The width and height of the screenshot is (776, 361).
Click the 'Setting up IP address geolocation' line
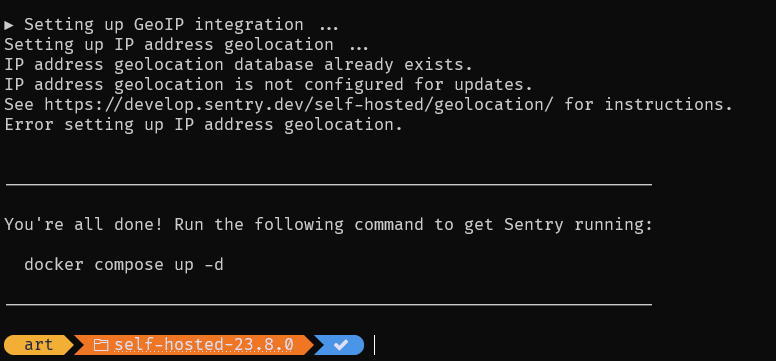click(x=186, y=45)
